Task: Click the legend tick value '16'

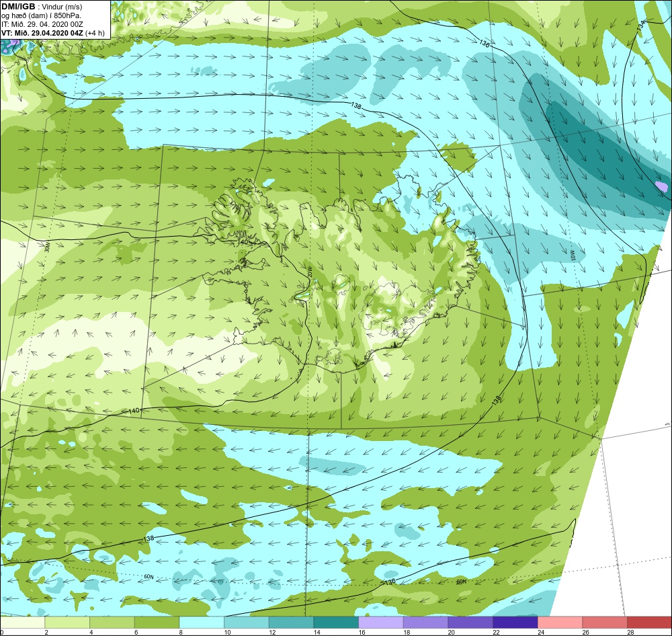Action: click(x=362, y=632)
